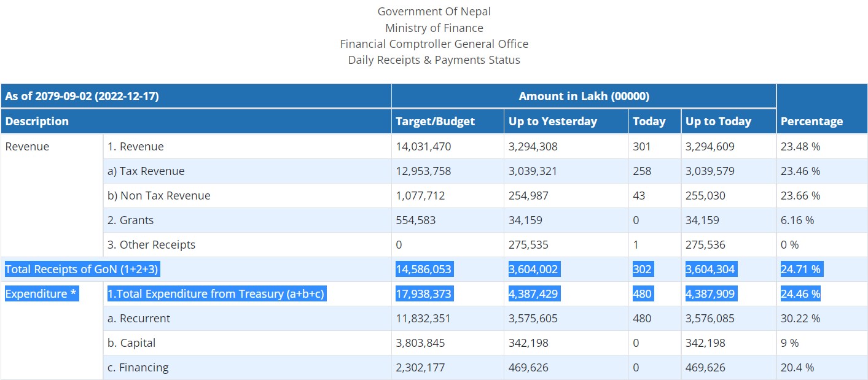
Task: Click the '3. Other Receipts' row label
Action: [151, 245]
